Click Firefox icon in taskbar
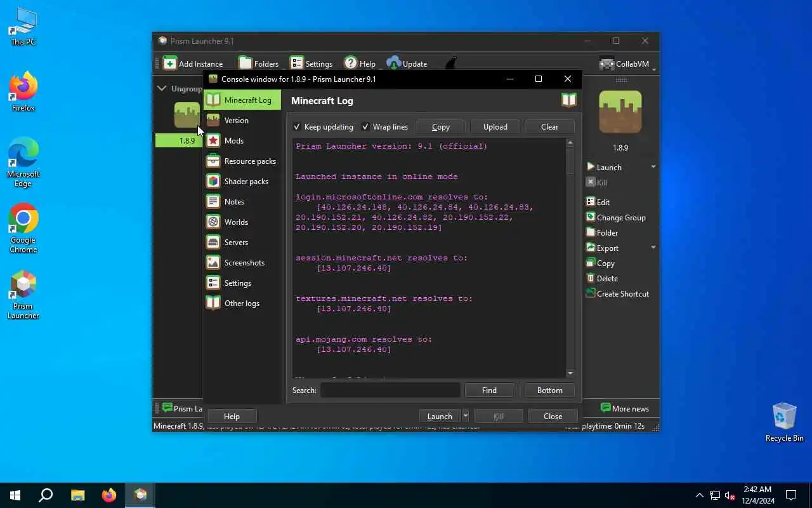Viewport: 812px width, 508px height. click(109, 495)
